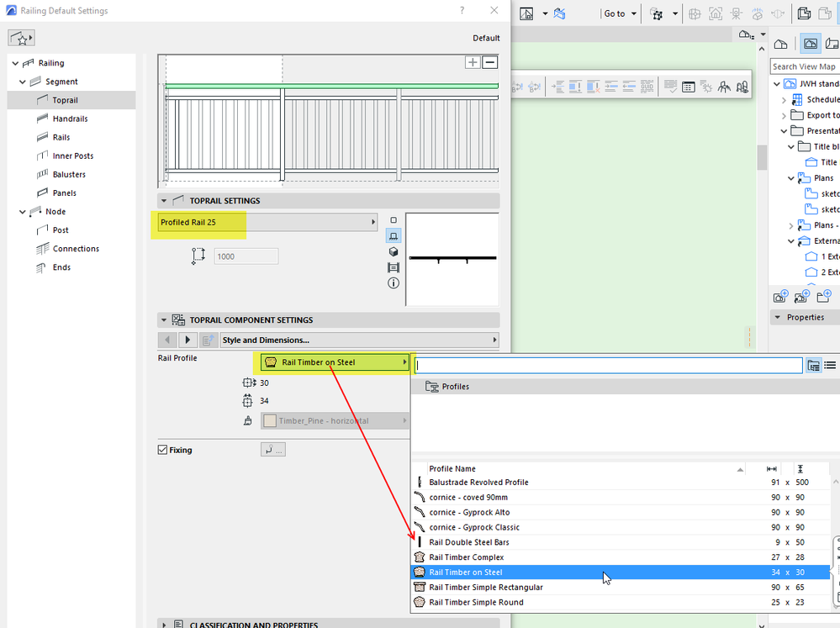Switch profile chooser to folder view
The height and width of the screenshot is (628, 840).
point(813,366)
